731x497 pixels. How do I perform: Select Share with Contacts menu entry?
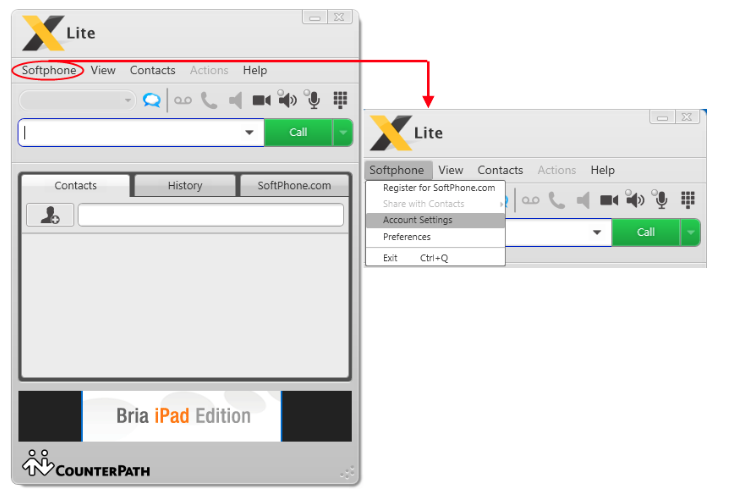(x=436, y=204)
